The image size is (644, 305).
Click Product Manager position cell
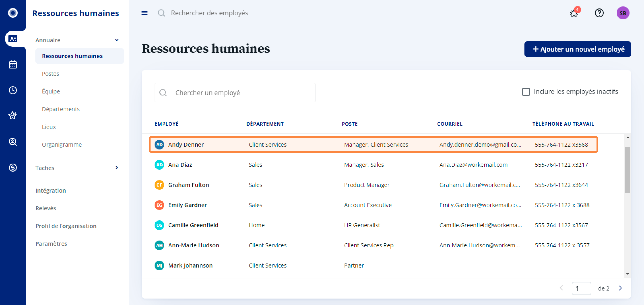(367, 185)
